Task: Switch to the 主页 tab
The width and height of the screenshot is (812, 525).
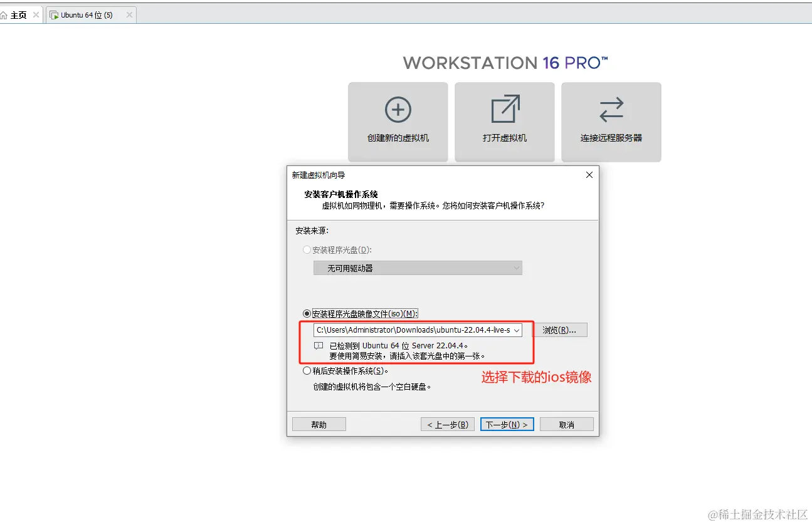Action: (x=19, y=15)
